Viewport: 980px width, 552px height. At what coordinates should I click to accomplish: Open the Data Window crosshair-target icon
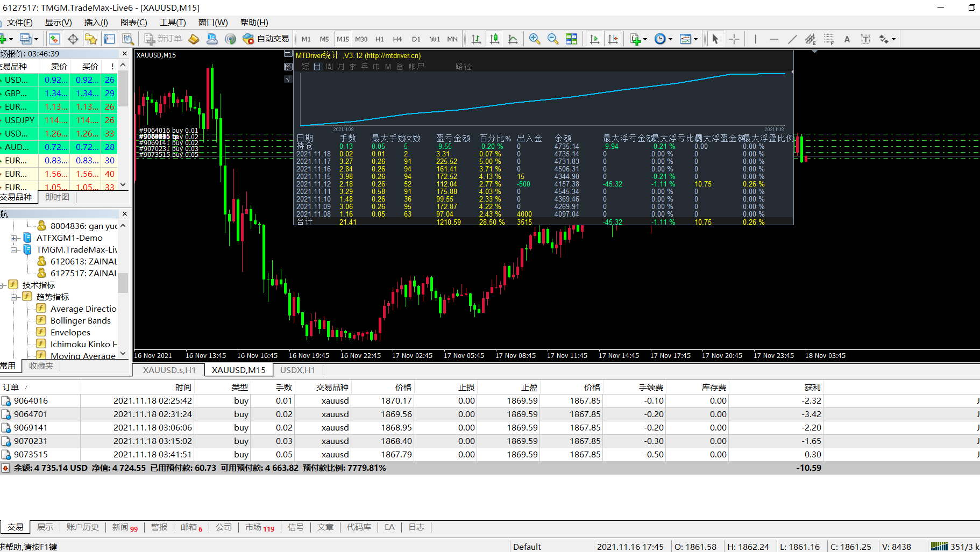[x=73, y=39]
